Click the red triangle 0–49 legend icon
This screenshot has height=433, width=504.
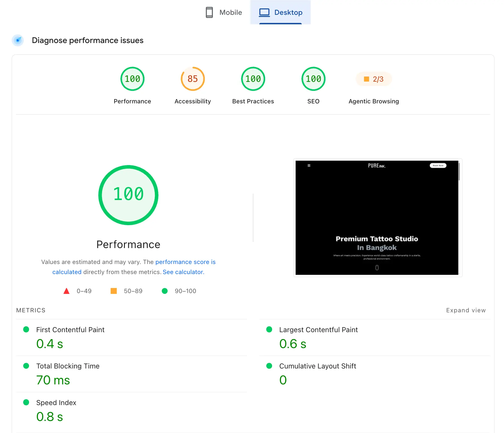click(66, 291)
